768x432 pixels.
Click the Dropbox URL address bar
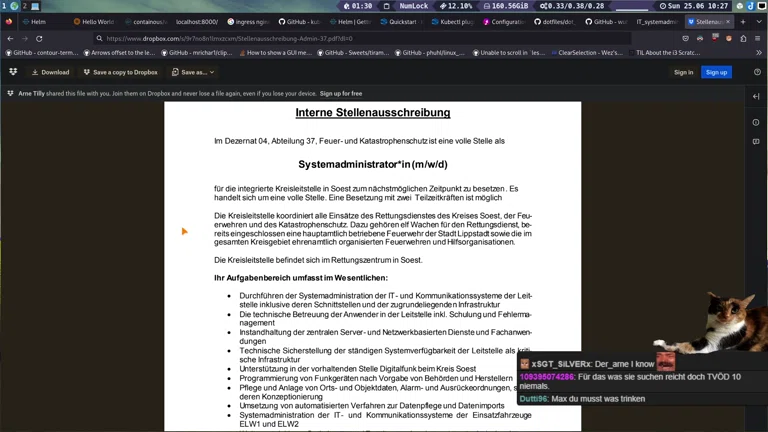pos(361,38)
